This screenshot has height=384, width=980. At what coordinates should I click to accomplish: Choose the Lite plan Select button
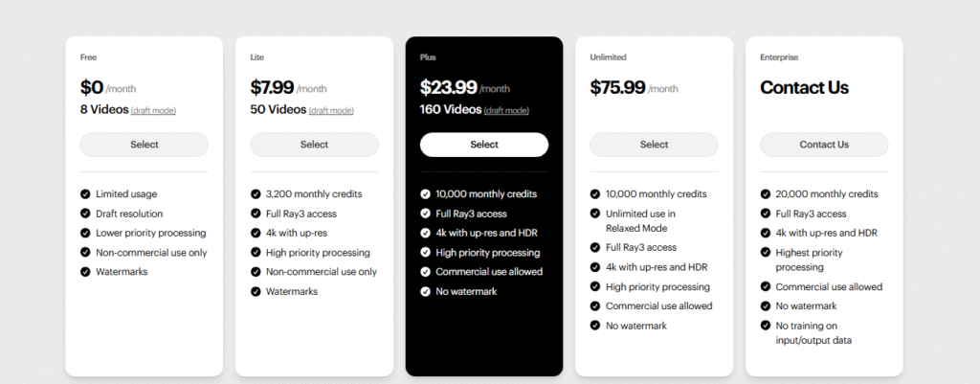(314, 145)
